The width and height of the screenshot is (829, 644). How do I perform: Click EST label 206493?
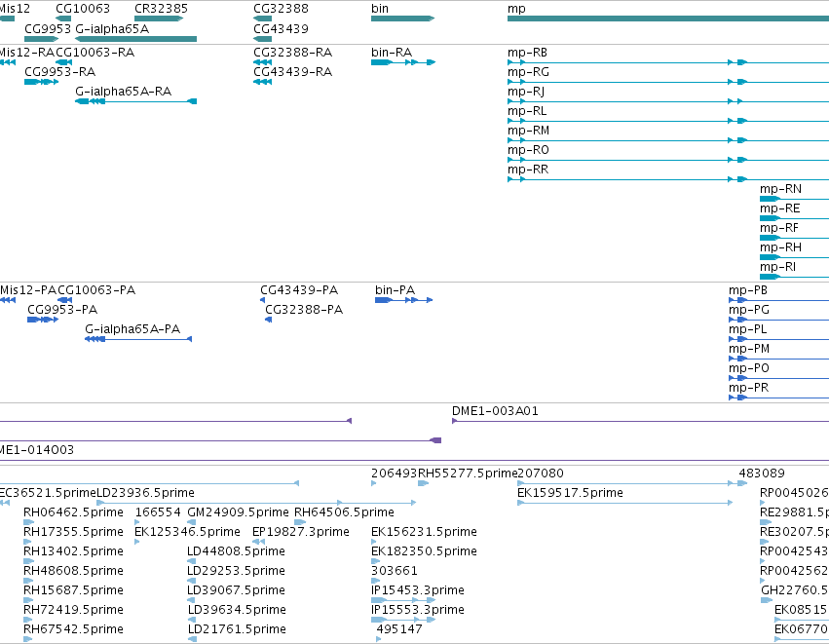pos(395,474)
